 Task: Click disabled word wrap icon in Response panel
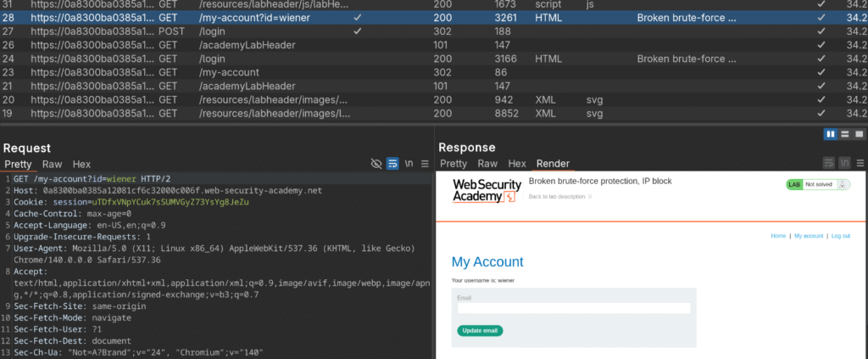[x=828, y=164]
